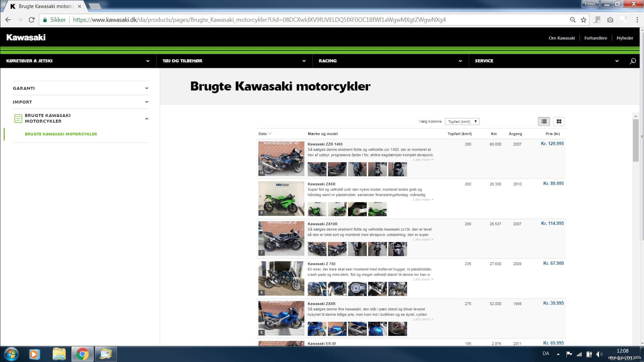Click the volume speaker tray icon
The height and width of the screenshot is (362, 644).
tap(599, 354)
